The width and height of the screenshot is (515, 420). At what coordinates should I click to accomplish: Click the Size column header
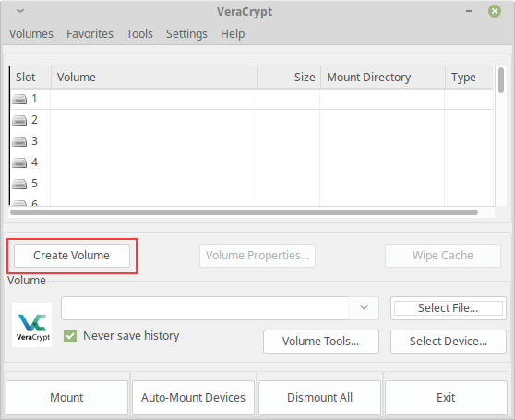tap(289, 78)
